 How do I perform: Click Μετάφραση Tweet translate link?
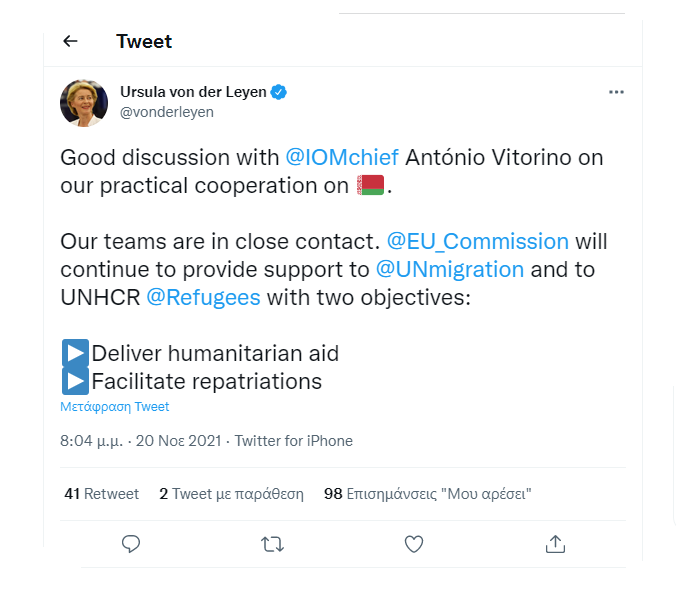pyautogui.click(x=115, y=407)
